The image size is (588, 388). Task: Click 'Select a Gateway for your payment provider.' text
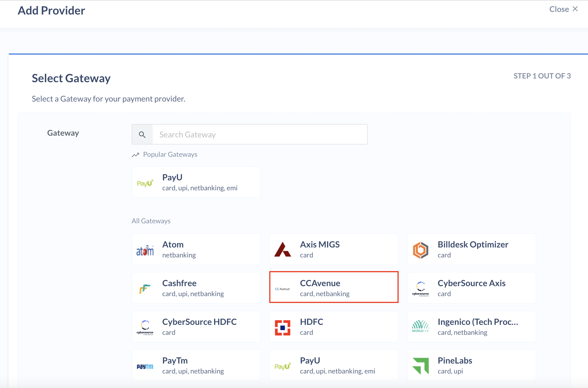[x=109, y=99]
